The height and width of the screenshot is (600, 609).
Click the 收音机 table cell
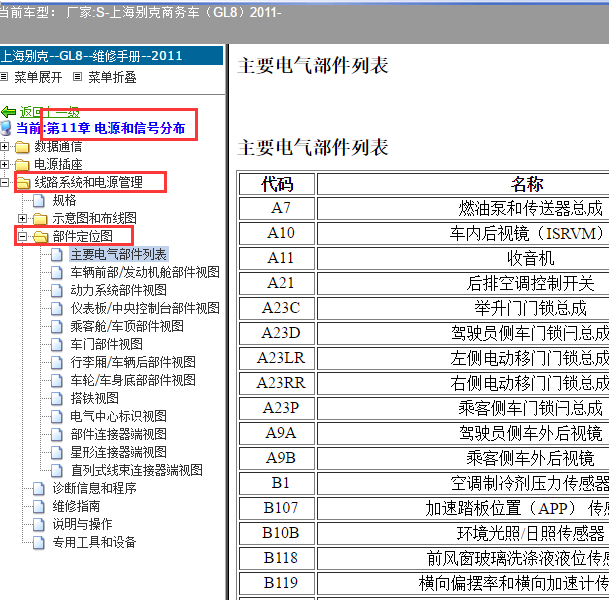tap(463, 258)
